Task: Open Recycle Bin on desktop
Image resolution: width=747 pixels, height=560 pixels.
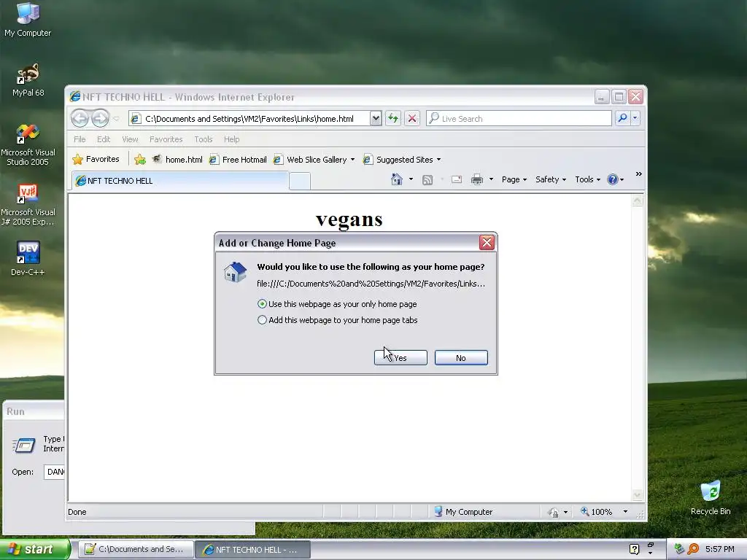Action: point(711,498)
